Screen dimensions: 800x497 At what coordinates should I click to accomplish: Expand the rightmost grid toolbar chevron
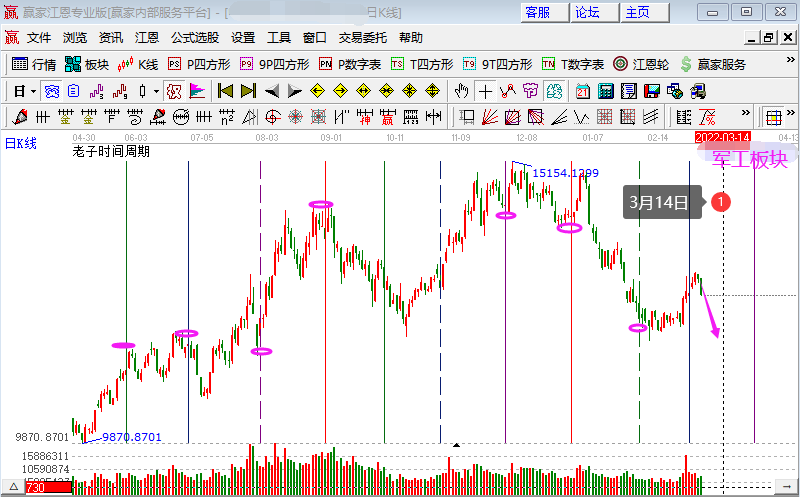pos(791,112)
